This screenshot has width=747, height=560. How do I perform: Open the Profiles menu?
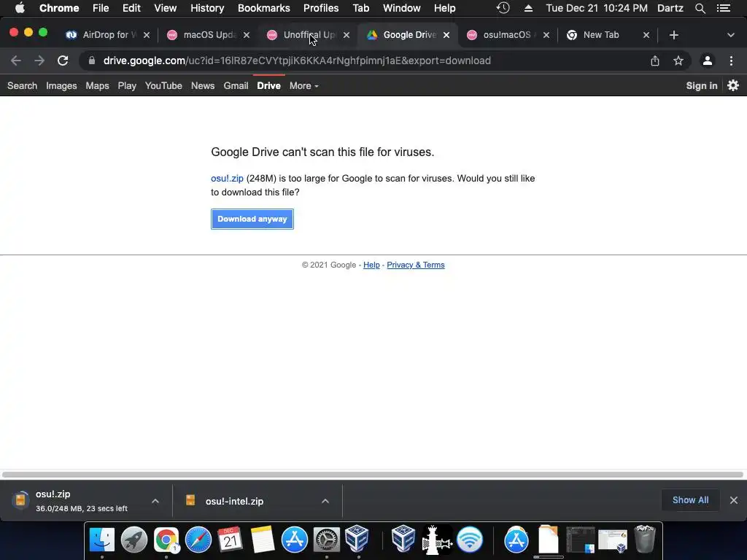point(321,8)
